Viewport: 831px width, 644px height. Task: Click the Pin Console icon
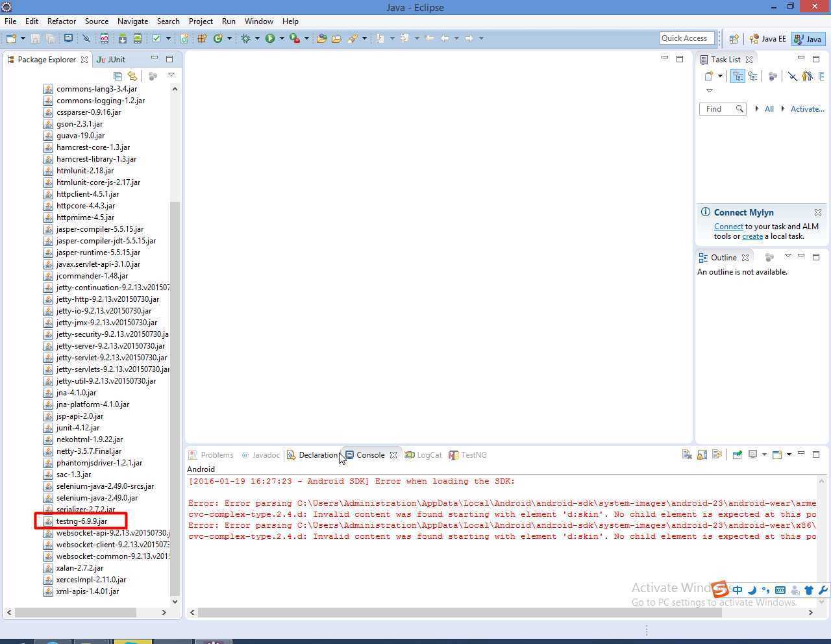pos(737,454)
